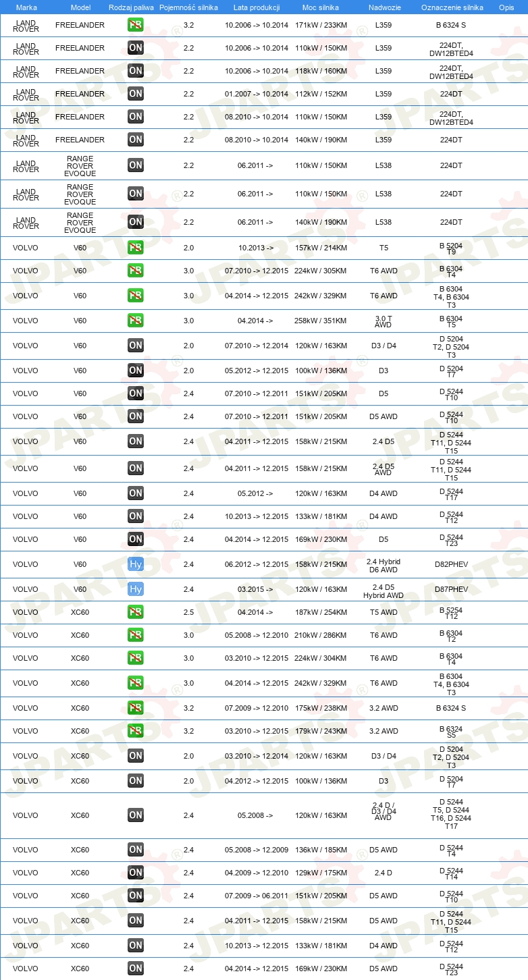Click the petrol PB icon for Freelander 3.2
The width and height of the screenshot is (528, 980).
(136, 25)
